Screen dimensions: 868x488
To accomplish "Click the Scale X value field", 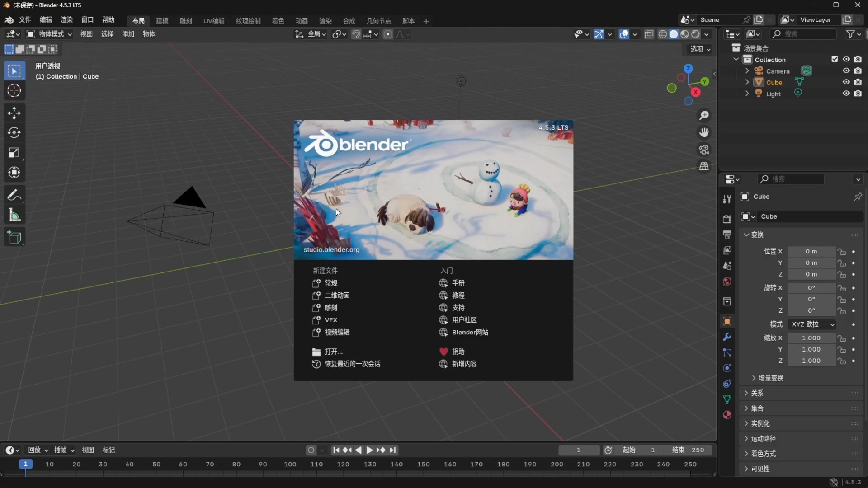I will [811, 338].
